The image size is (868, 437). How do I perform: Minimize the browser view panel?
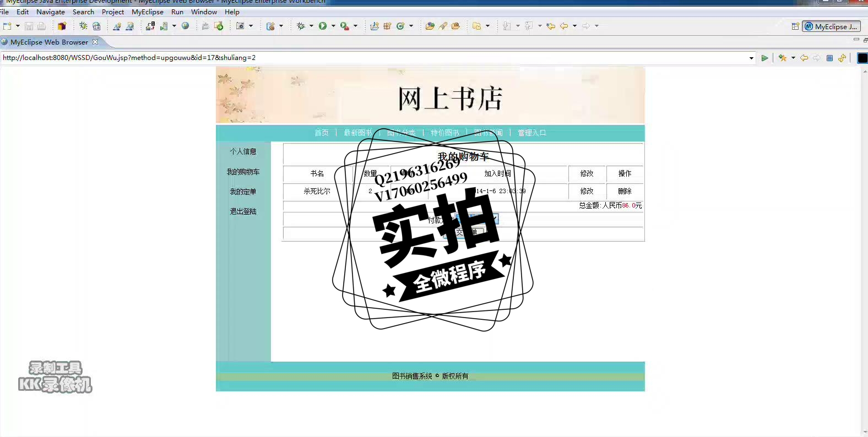(856, 40)
